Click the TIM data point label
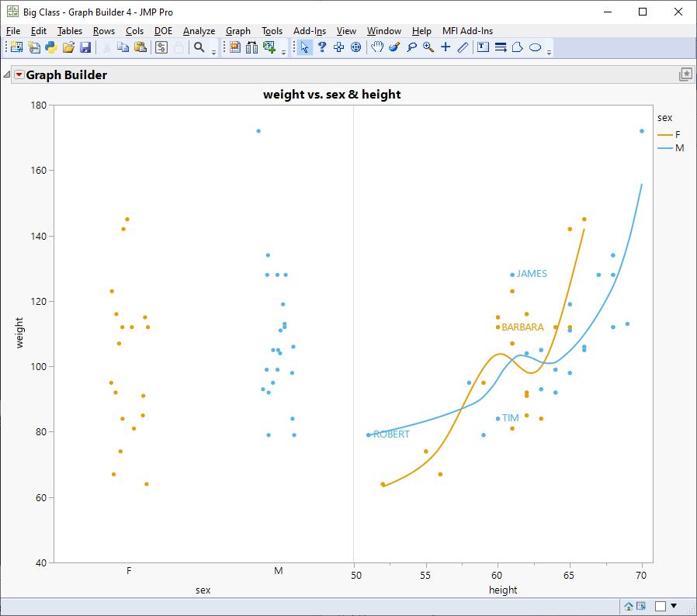 pos(510,417)
